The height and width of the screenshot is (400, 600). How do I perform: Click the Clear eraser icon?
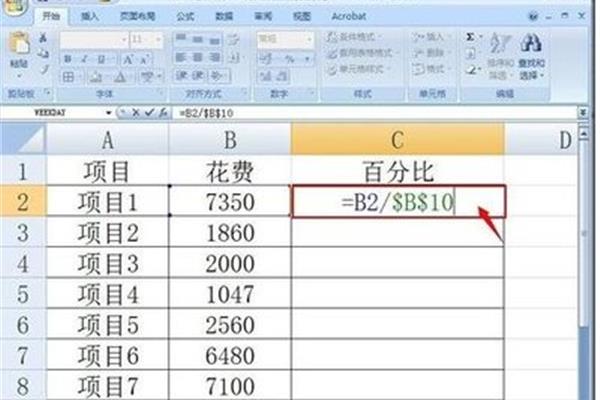point(471,70)
